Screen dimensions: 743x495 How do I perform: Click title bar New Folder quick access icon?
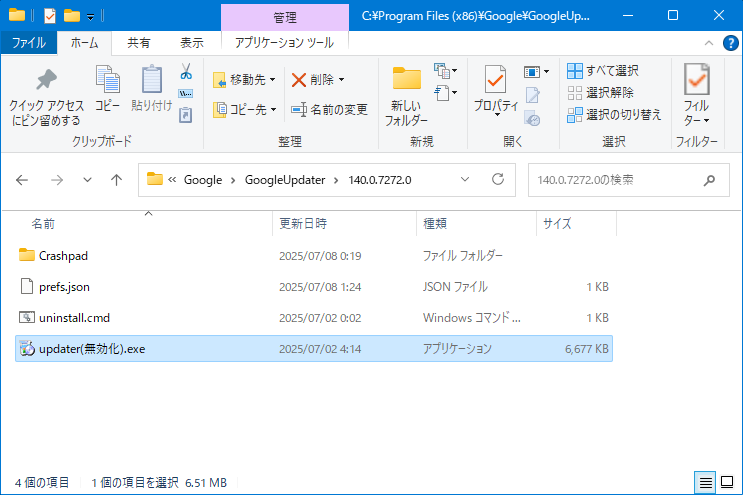(72, 16)
